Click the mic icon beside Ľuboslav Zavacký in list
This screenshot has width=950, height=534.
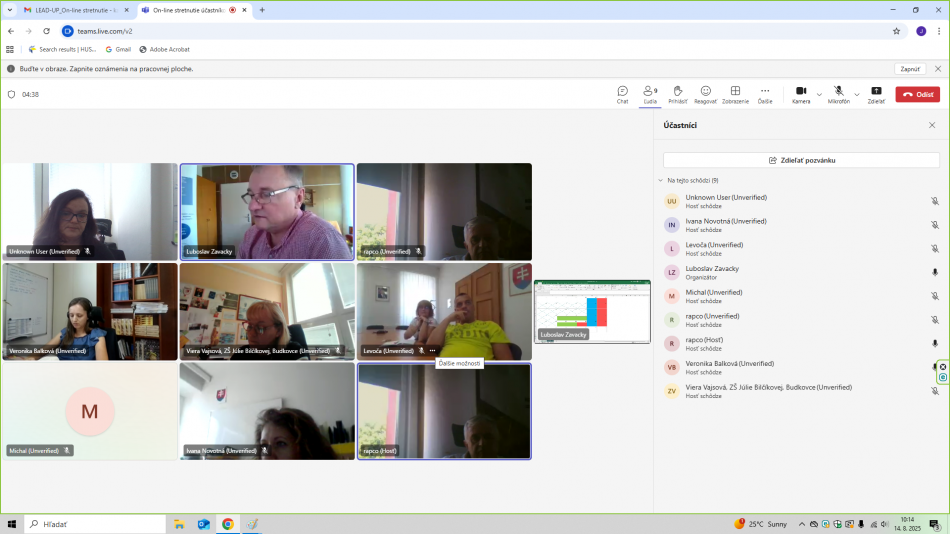pyautogui.click(x=935, y=272)
